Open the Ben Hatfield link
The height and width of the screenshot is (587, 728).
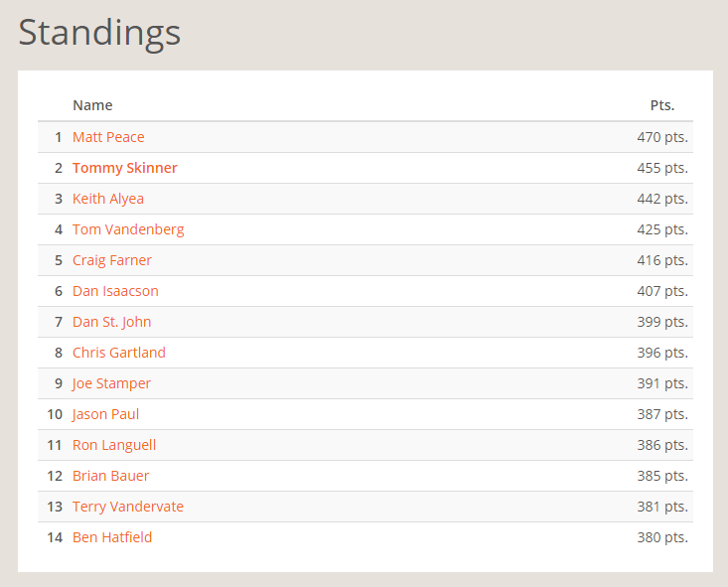tap(112, 537)
